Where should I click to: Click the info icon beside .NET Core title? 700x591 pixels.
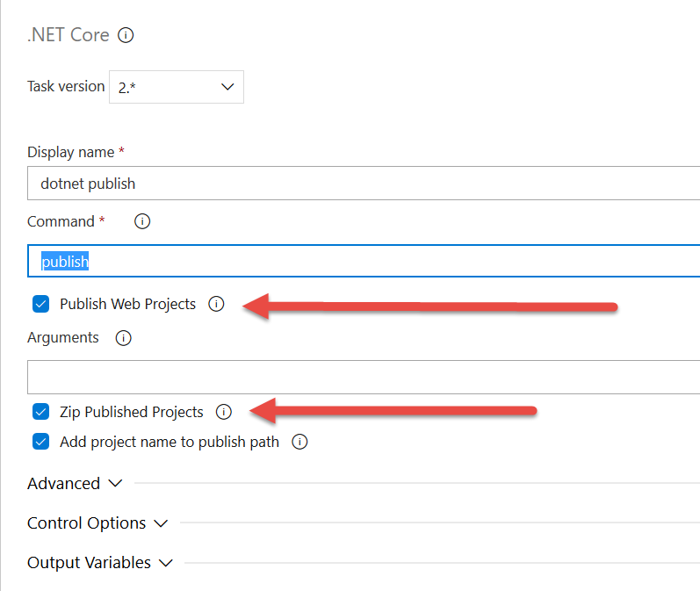click(x=126, y=36)
